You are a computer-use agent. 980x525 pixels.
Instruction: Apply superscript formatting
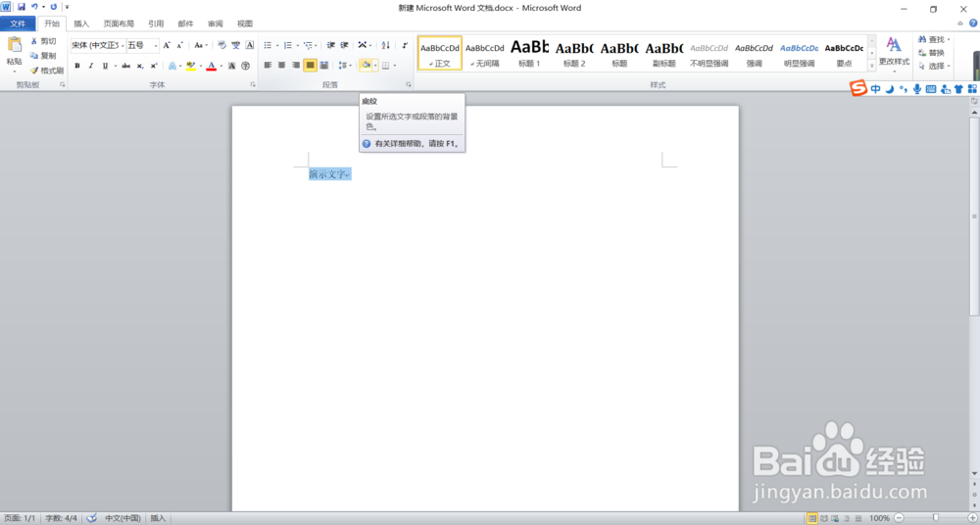click(154, 66)
